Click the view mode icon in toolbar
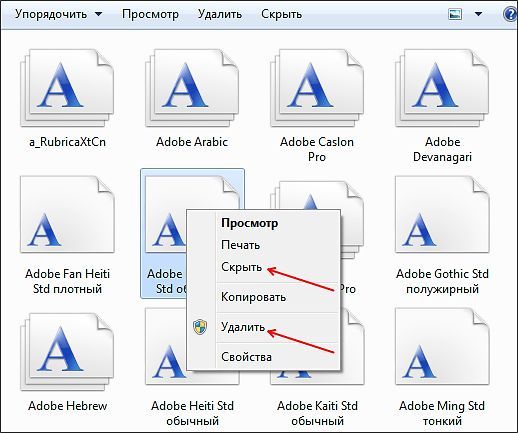518x433 pixels. coord(455,14)
